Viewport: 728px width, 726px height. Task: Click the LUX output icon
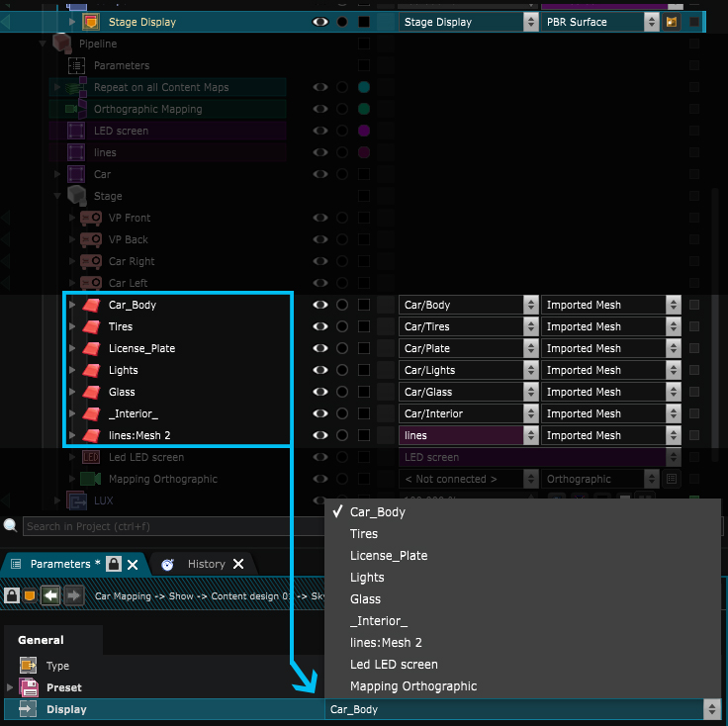pos(76,500)
